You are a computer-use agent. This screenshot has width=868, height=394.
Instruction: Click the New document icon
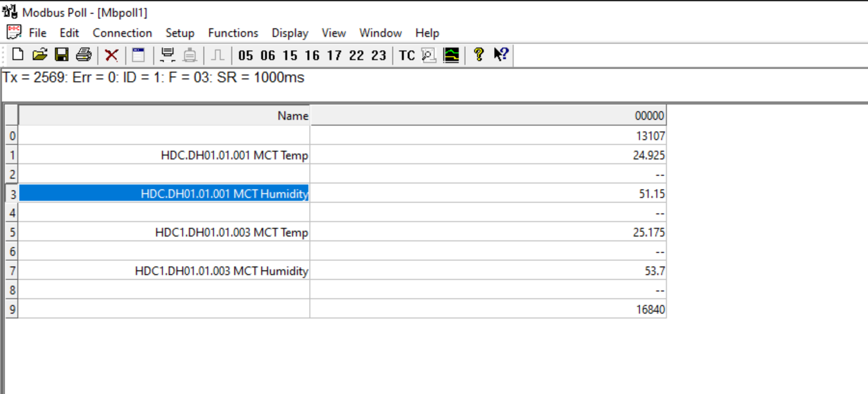pos(18,55)
